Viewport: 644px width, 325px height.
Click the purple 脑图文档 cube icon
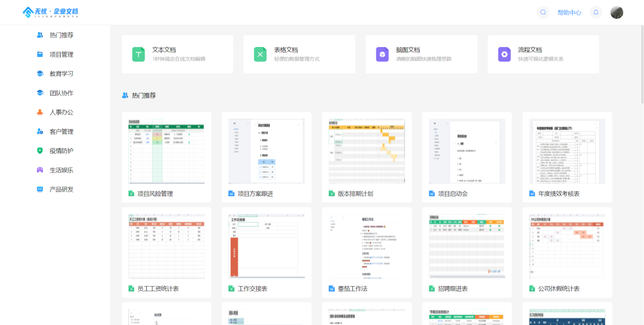(382, 55)
